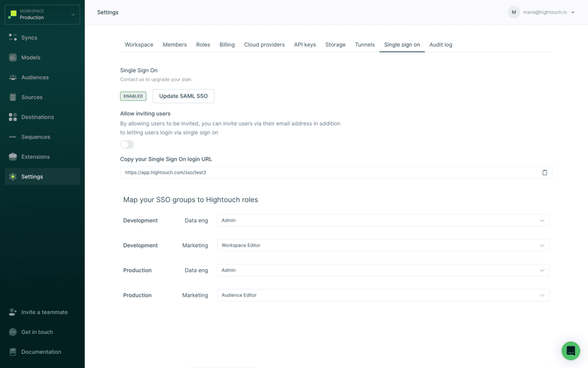
Task: Expand the Workspace Production switcher
Action: point(43,15)
